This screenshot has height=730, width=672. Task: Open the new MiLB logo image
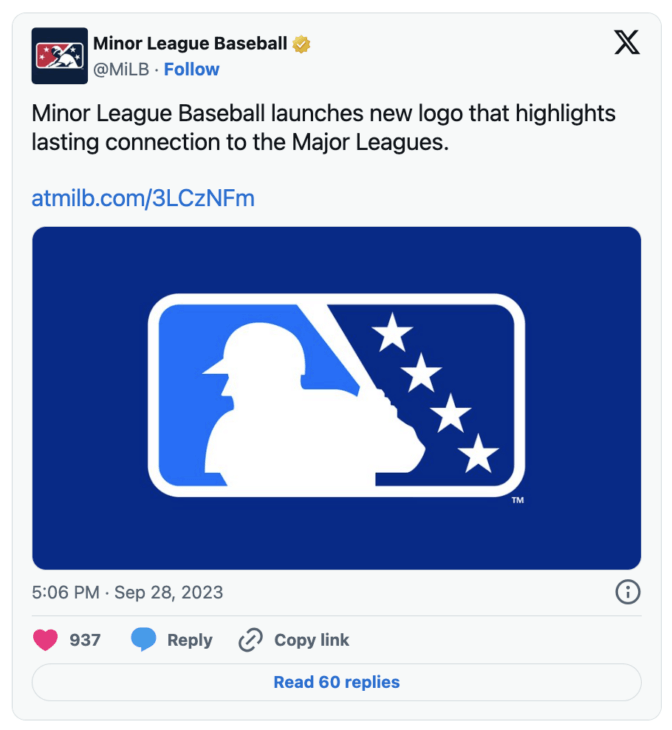336,398
